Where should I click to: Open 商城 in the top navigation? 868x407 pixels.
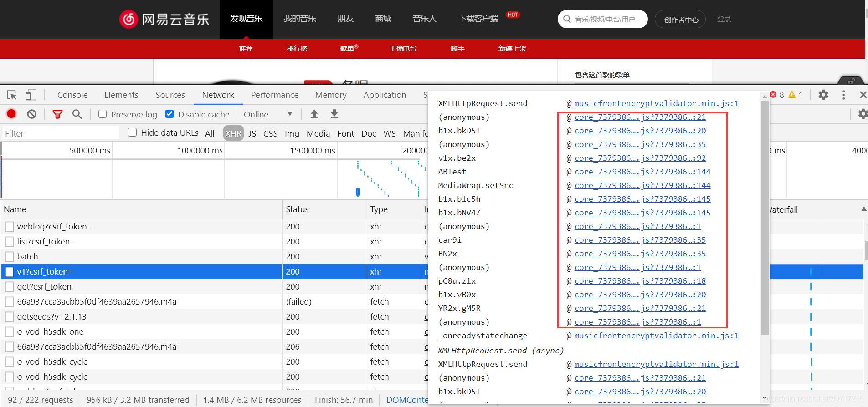coord(383,19)
